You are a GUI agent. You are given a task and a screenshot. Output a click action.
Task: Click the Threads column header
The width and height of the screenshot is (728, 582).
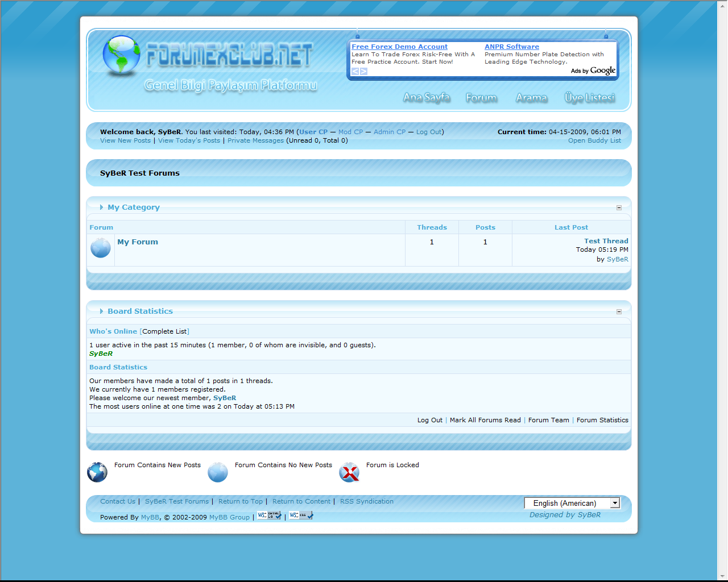pyautogui.click(x=432, y=227)
